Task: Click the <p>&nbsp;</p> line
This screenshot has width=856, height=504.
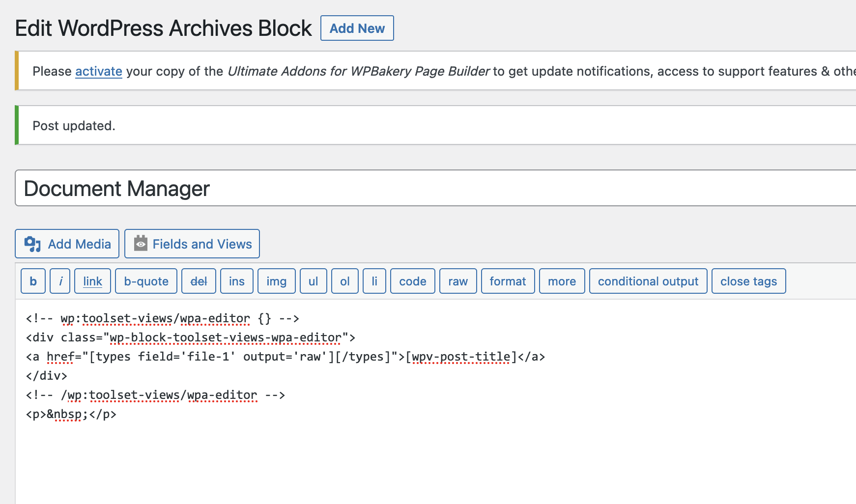Action: [x=71, y=414]
